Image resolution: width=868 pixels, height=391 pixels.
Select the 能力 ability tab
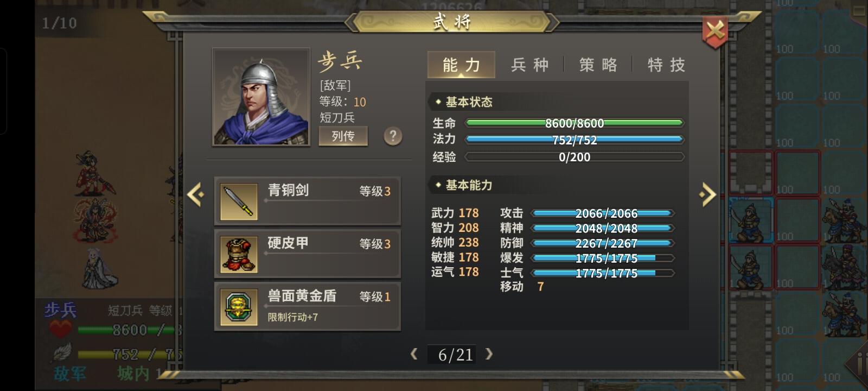coord(461,65)
